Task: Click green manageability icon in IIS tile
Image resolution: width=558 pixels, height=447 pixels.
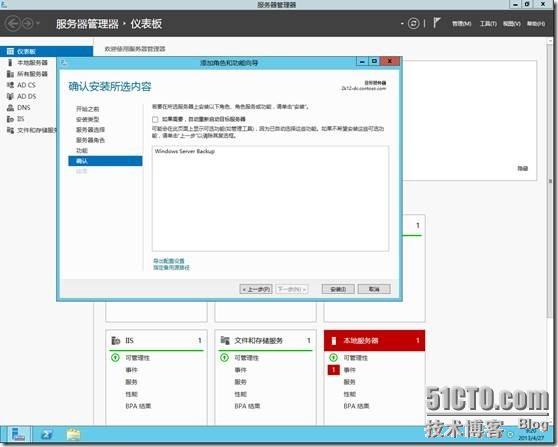Action: [x=115, y=357]
